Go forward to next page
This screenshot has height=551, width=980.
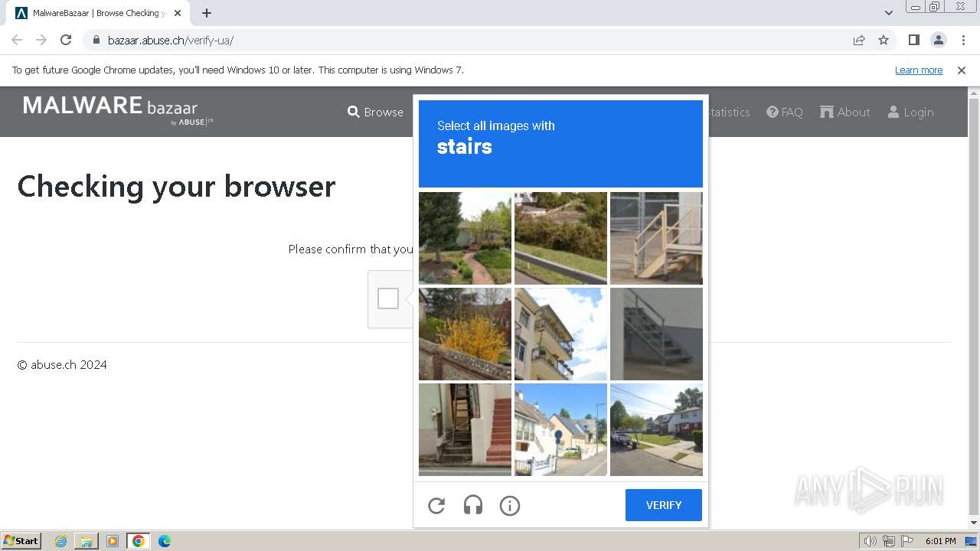point(41,40)
